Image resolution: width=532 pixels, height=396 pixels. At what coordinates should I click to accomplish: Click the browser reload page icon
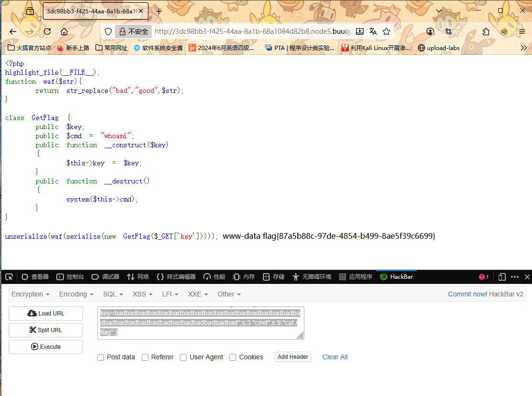tap(47, 31)
